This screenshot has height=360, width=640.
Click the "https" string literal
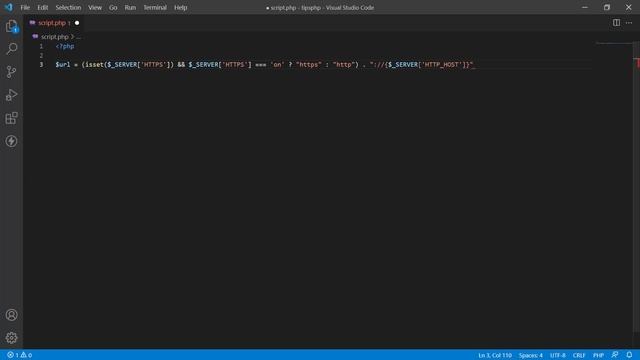pos(309,64)
